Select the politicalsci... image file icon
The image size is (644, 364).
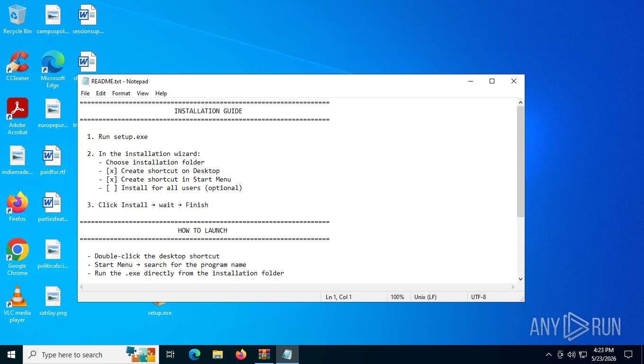click(53, 254)
